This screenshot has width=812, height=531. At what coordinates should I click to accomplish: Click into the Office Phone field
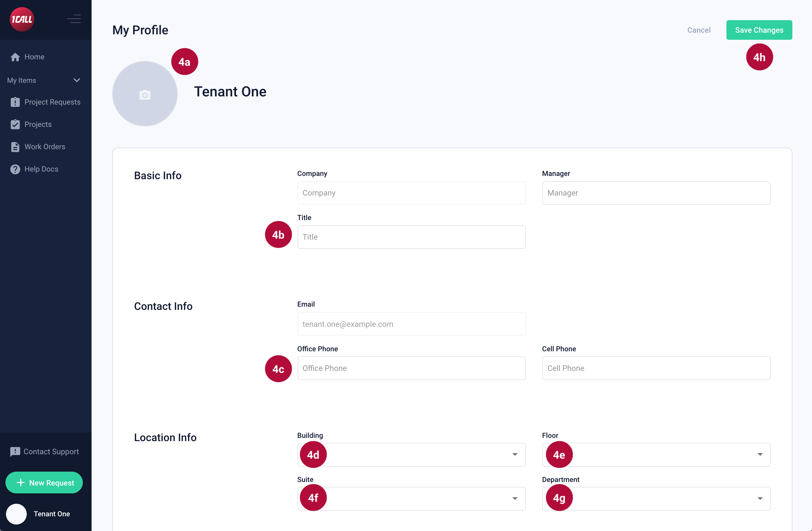tap(411, 368)
